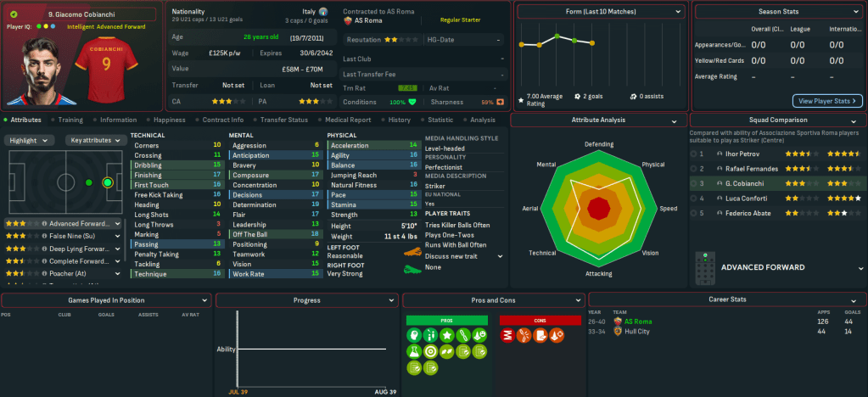
Task: Open the Highlight dropdown
Action: [30, 140]
